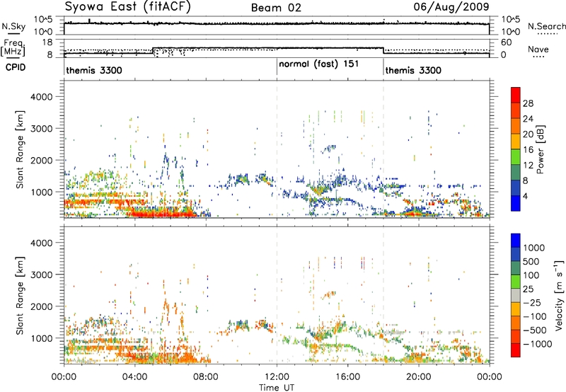Viewport: 566px width, 392px height.
Task: Click the "20:00" time tick label
Action: 418,377
